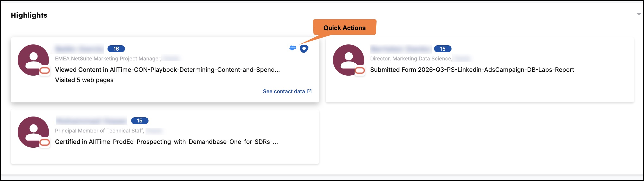Click the Viewed Content in AllTime-CON-Playbook activity
This screenshot has height=181, width=644.
click(x=167, y=70)
